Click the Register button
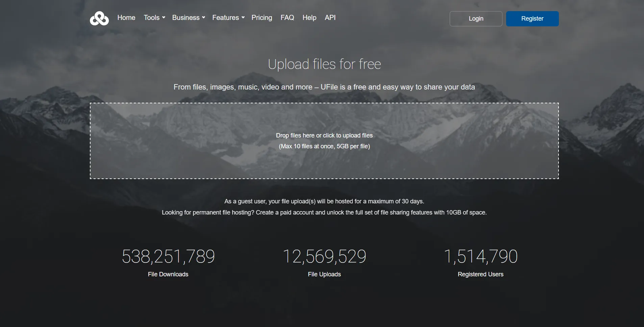 point(532,19)
